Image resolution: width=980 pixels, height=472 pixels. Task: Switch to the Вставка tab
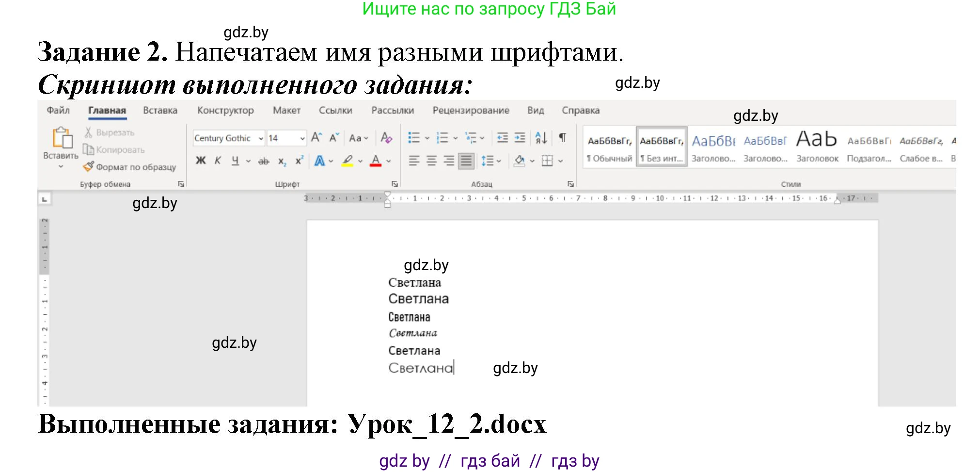pos(160,110)
